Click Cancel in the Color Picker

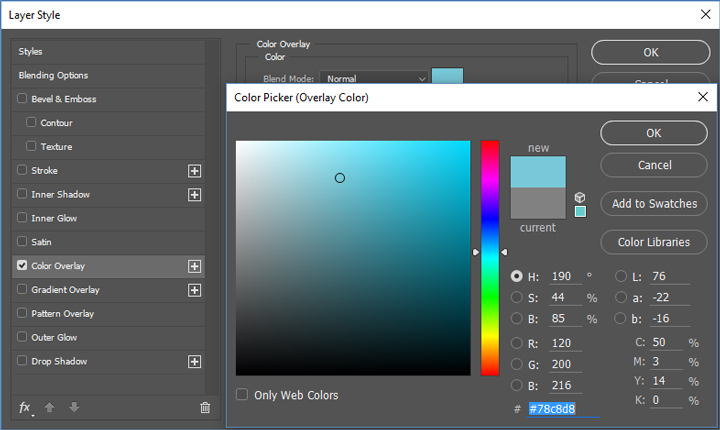[x=653, y=165]
